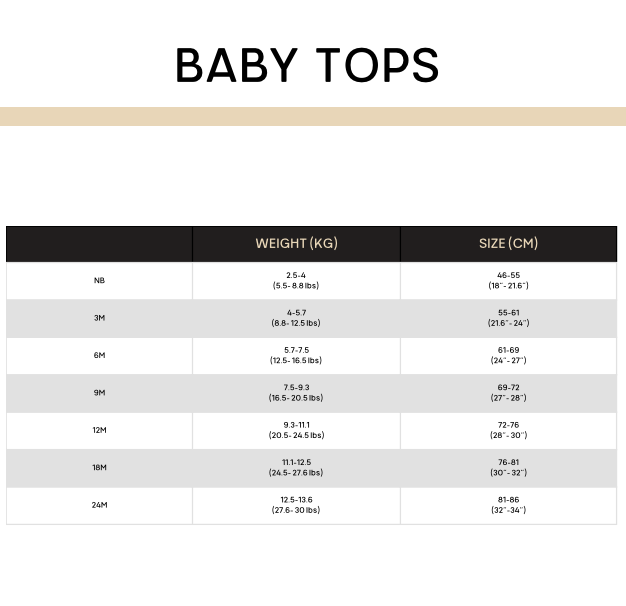Click the 24M size row label
626x606 pixels.
99,505
